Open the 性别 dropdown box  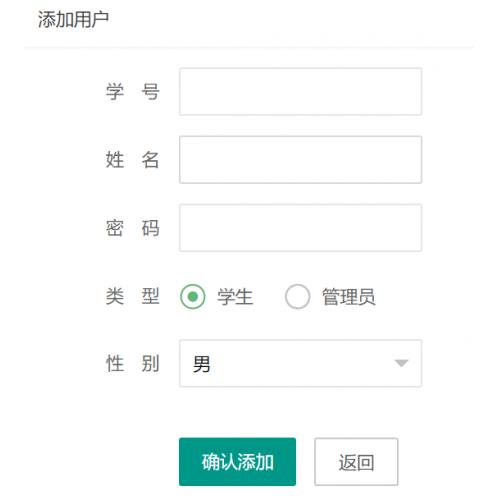click(x=300, y=363)
